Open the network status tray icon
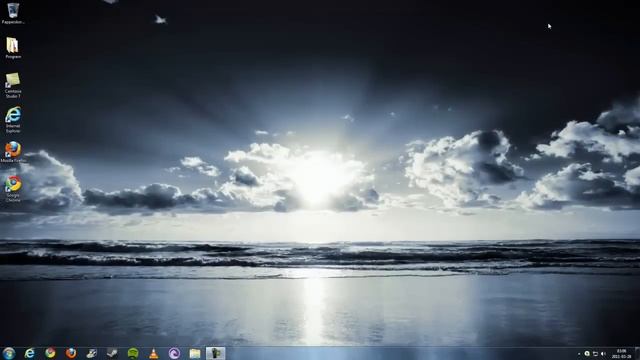The width and height of the screenshot is (640, 360). click(x=595, y=354)
